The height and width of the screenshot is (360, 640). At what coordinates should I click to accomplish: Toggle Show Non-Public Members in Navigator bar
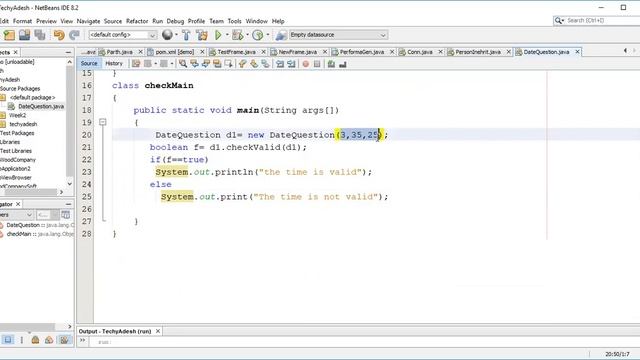[49, 340]
